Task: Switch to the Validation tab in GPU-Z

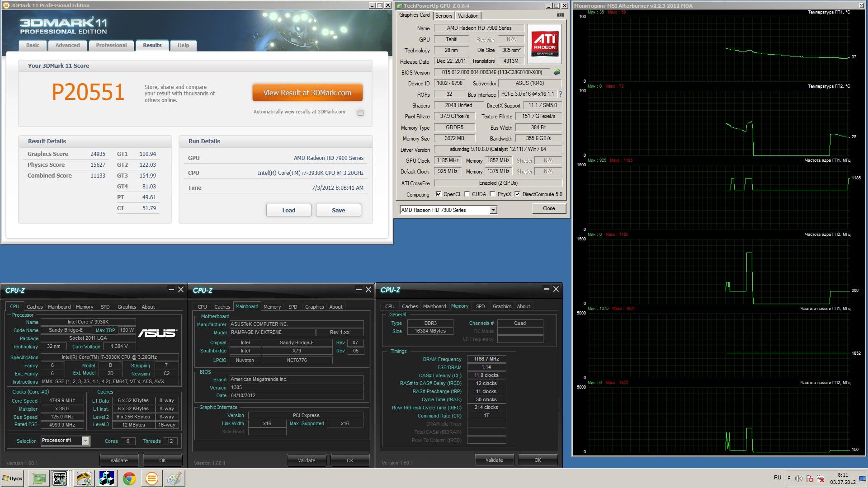Action: click(468, 16)
